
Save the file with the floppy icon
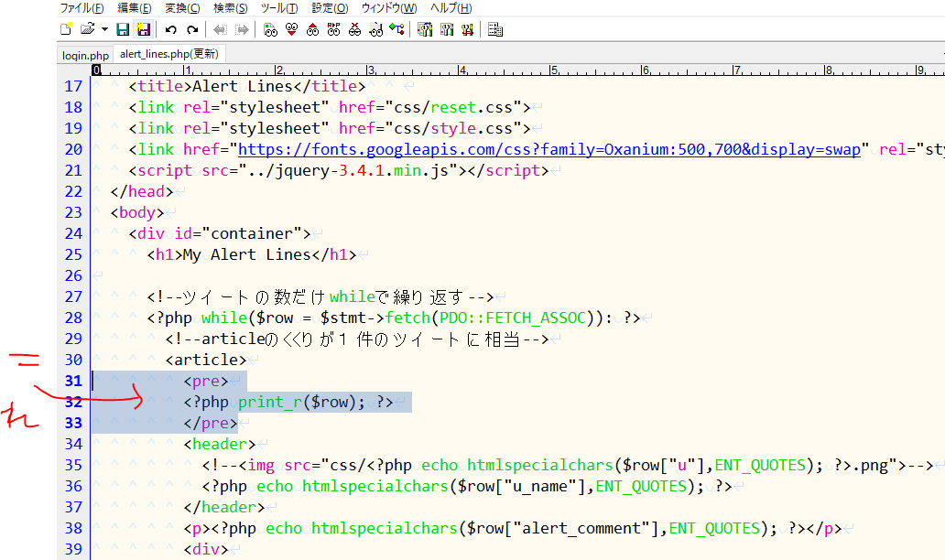pyautogui.click(x=123, y=29)
